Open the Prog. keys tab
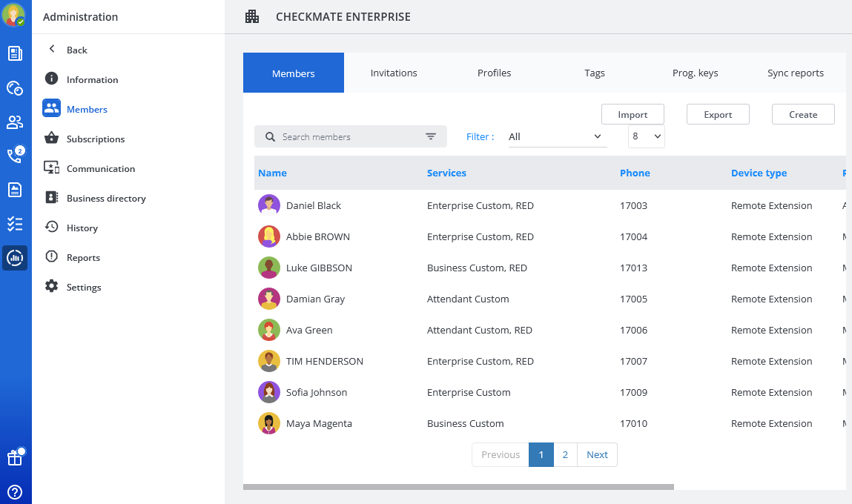 (x=695, y=73)
